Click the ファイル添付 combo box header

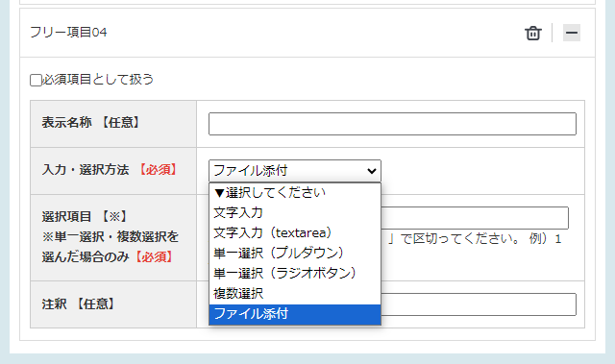[295, 171]
